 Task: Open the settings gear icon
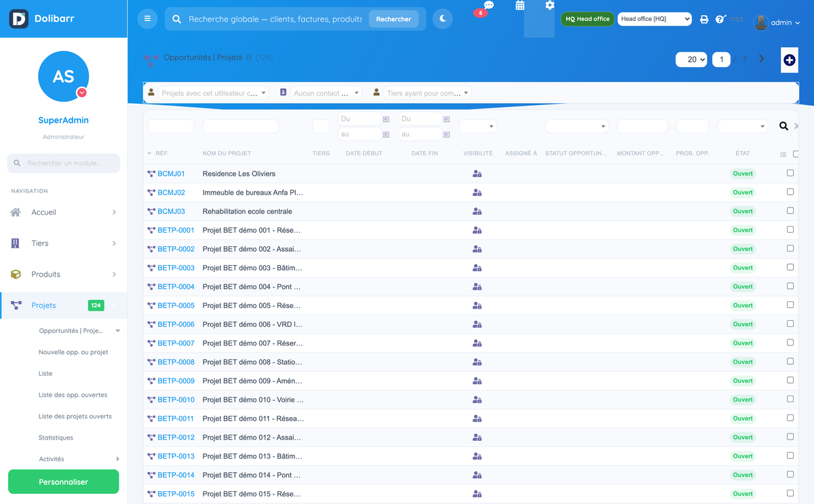click(x=549, y=5)
